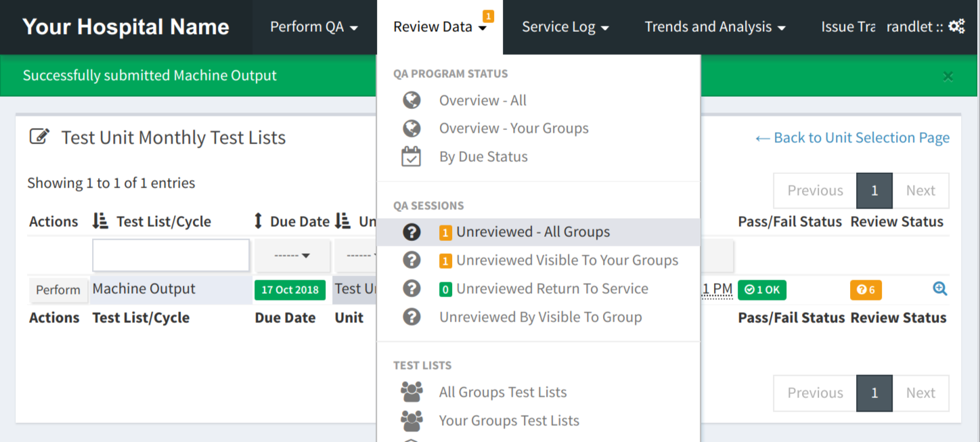Click question icon beside Unreviewed Return To Service

pyautogui.click(x=411, y=288)
